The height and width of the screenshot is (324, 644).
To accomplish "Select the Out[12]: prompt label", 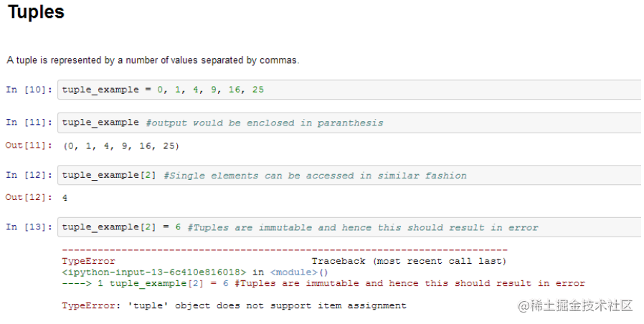I will tap(29, 198).
